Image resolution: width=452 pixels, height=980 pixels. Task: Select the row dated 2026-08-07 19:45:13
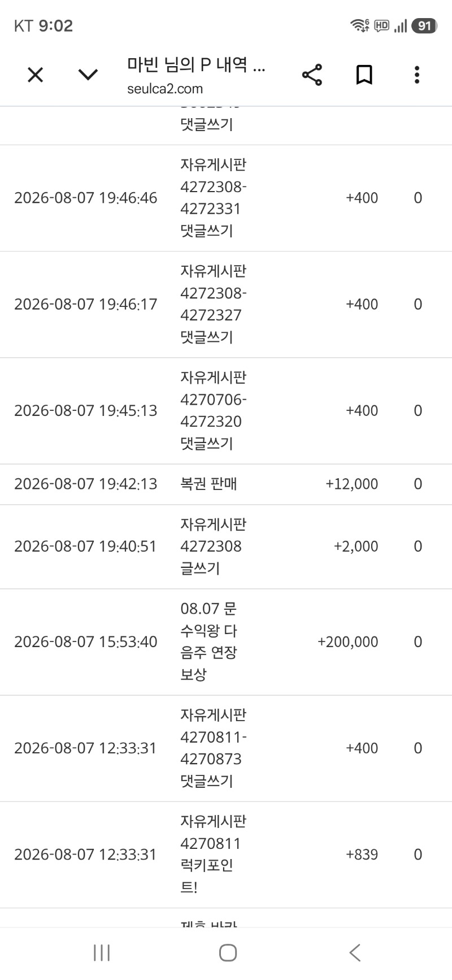click(226, 411)
